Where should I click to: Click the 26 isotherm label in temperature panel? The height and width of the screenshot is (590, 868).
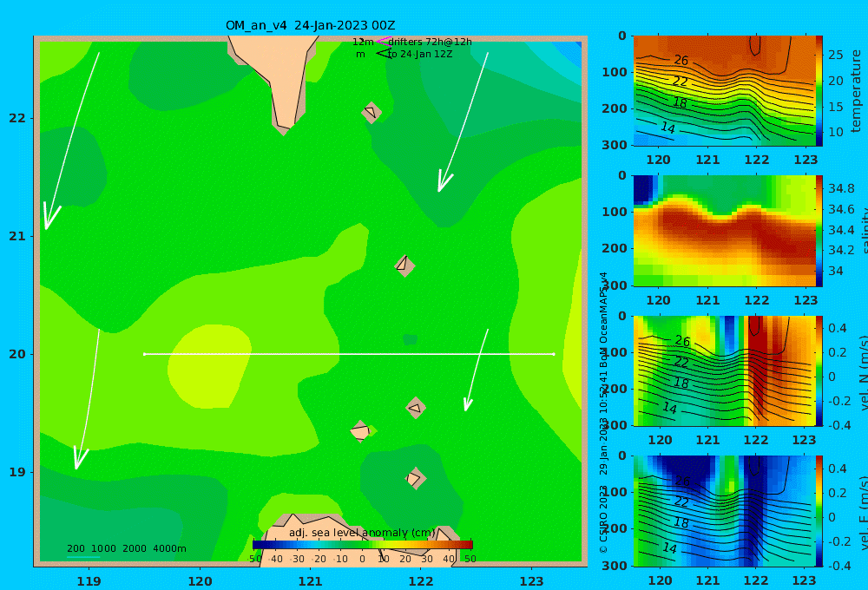pyautogui.click(x=681, y=60)
